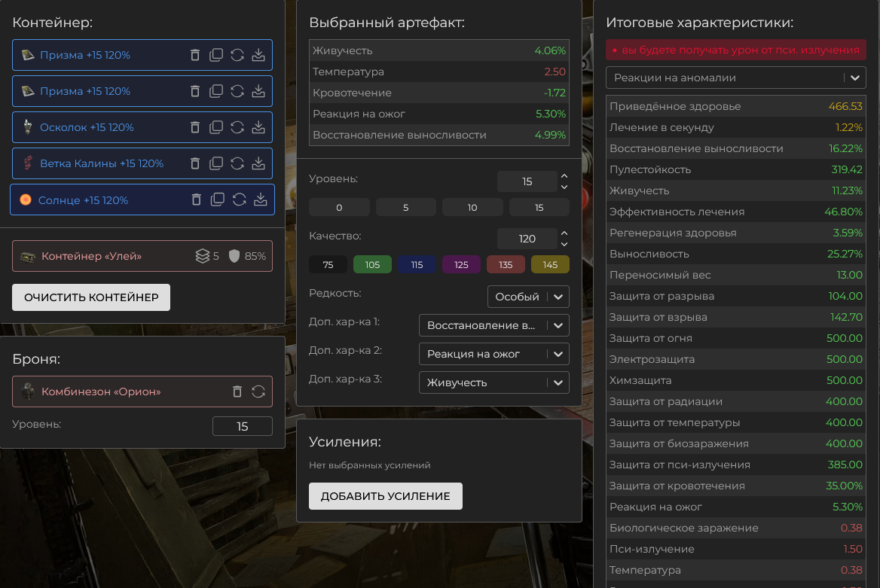Viewport: 880px width, 588px height.
Task: Click ДОБАВИТЬ УСИЛЕНИЕ button
Action: coord(386,496)
